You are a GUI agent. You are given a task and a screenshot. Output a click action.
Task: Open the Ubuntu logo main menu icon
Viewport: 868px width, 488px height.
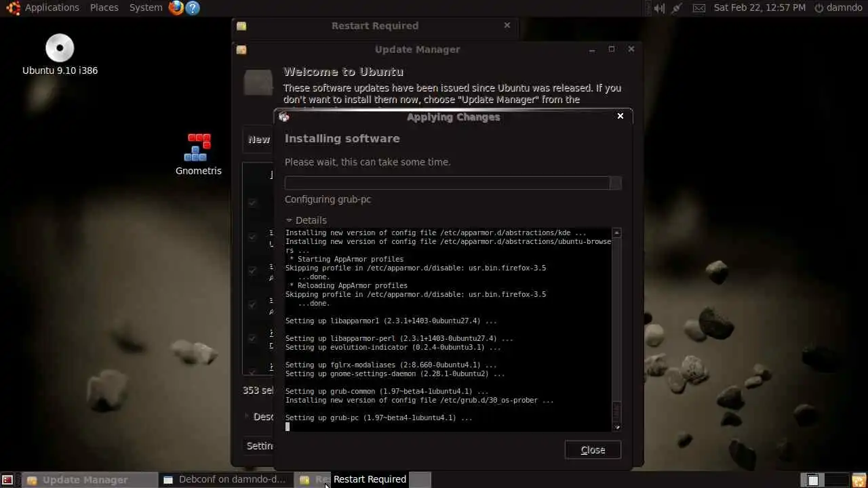pyautogui.click(x=12, y=8)
